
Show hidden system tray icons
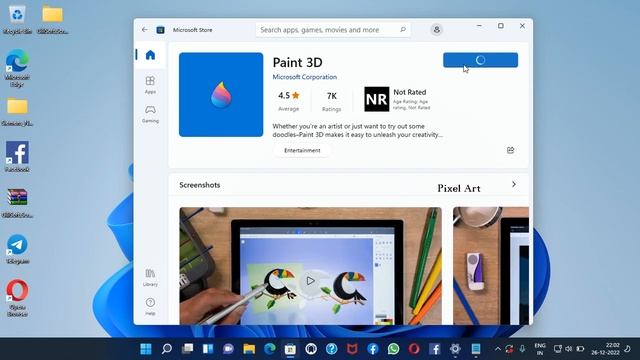pos(498,349)
